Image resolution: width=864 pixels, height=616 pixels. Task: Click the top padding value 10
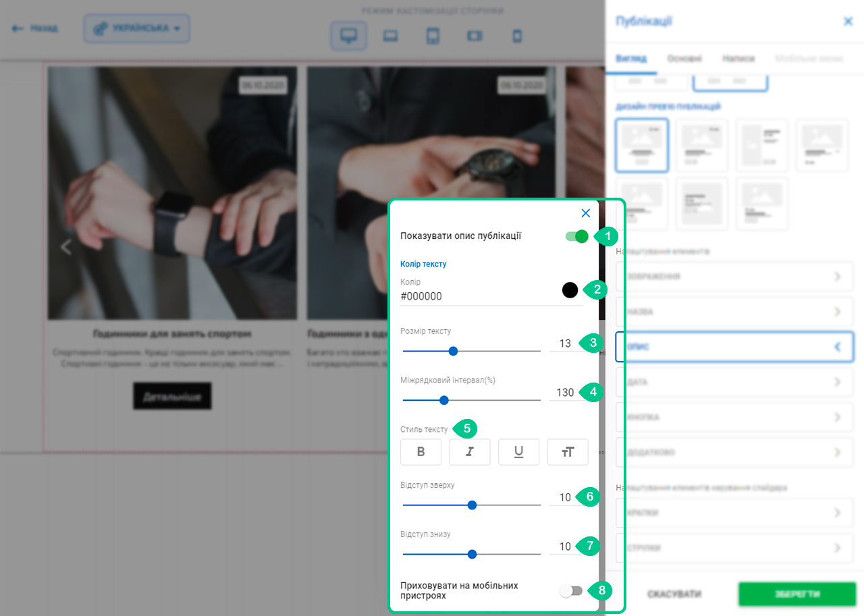click(x=565, y=497)
